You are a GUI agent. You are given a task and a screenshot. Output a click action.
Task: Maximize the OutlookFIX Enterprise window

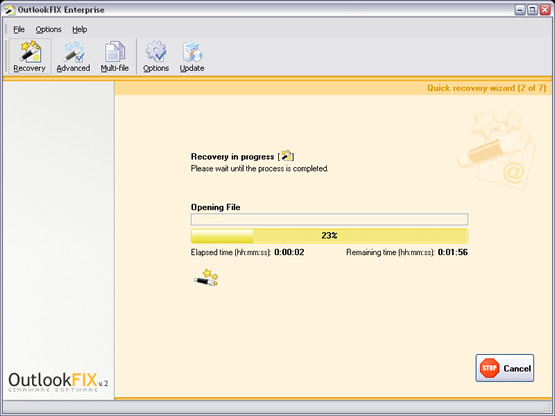tap(532, 10)
